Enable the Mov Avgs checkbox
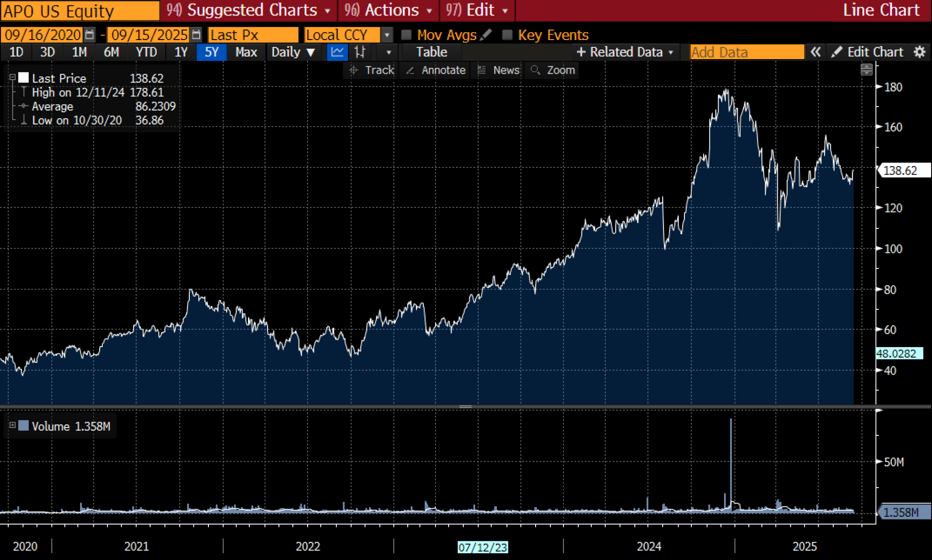 click(406, 35)
